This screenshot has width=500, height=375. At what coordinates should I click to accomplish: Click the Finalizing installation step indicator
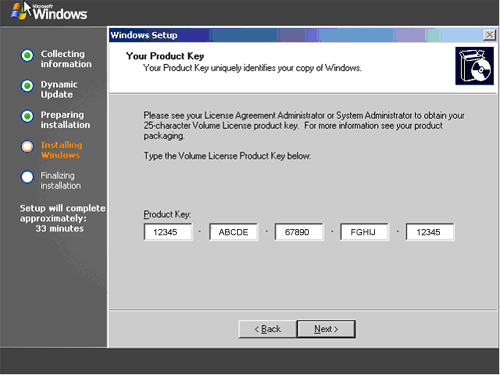coord(27,177)
